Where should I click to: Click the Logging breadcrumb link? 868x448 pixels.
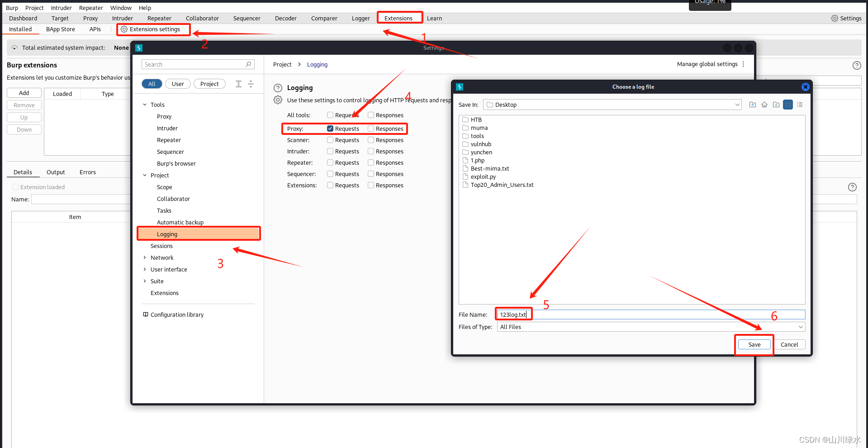click(x=317, y=64)
